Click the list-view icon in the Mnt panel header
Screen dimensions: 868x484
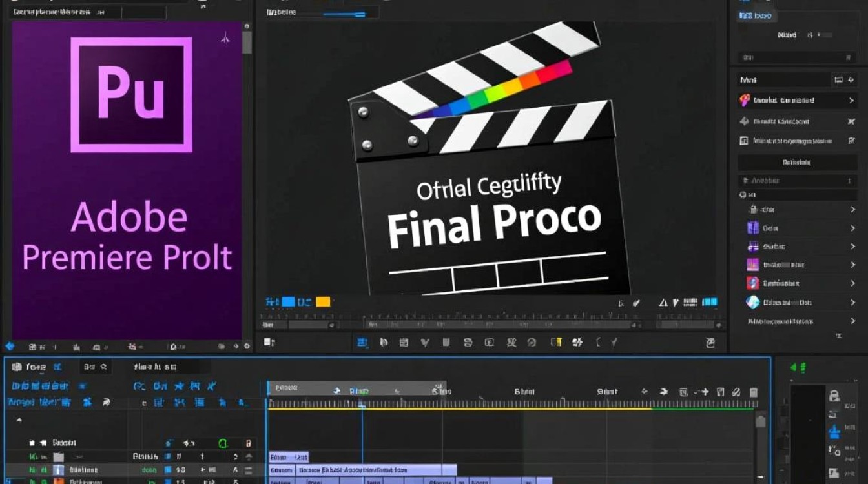838,80
